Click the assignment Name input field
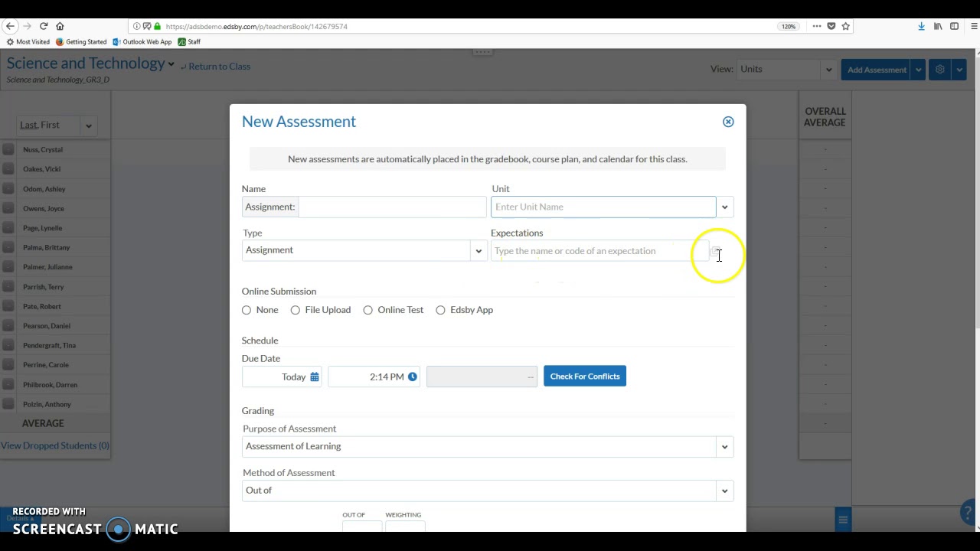Image resolution: width=980 pixels, height=551 pixels. click(392, 207)
